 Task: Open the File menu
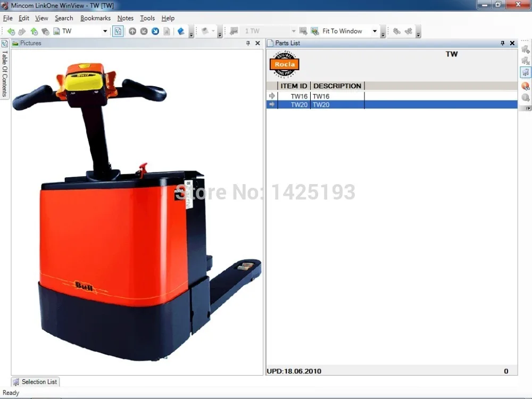(8, 18)
